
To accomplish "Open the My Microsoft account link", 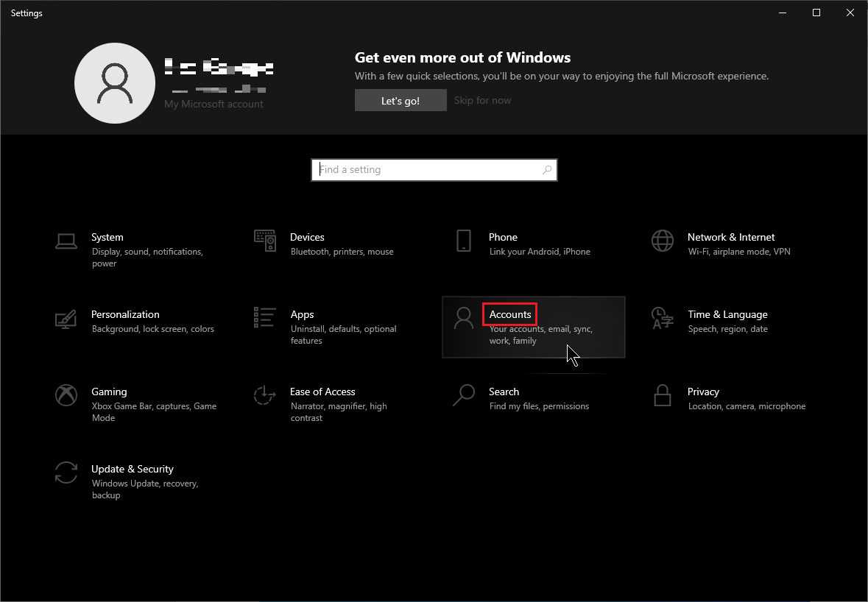I will point(214,105).
